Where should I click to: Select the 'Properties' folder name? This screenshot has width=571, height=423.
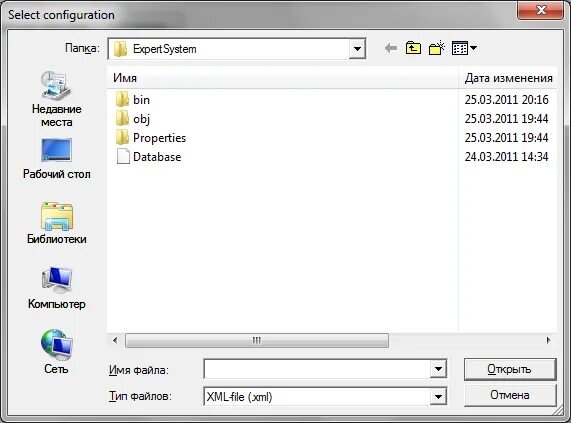click(160, 138)
